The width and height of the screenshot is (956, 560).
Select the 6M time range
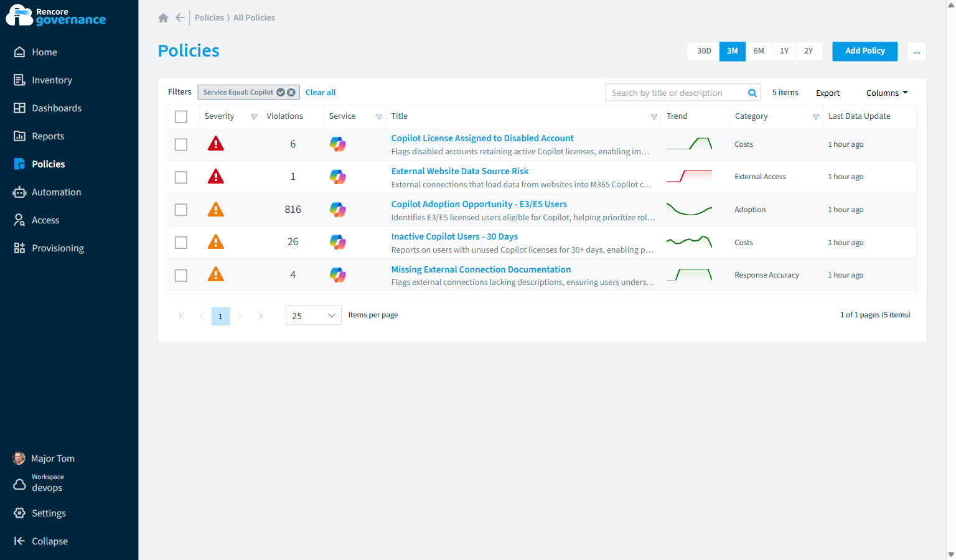click(759, 51)
